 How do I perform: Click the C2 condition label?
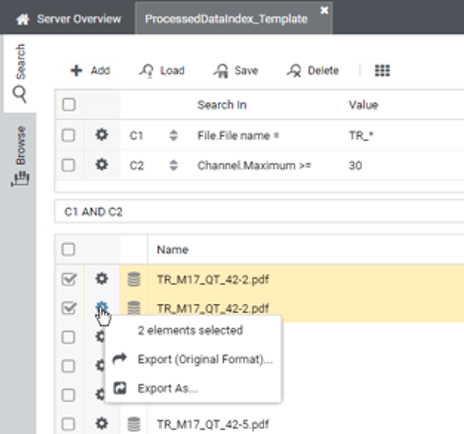click(137, 166)
